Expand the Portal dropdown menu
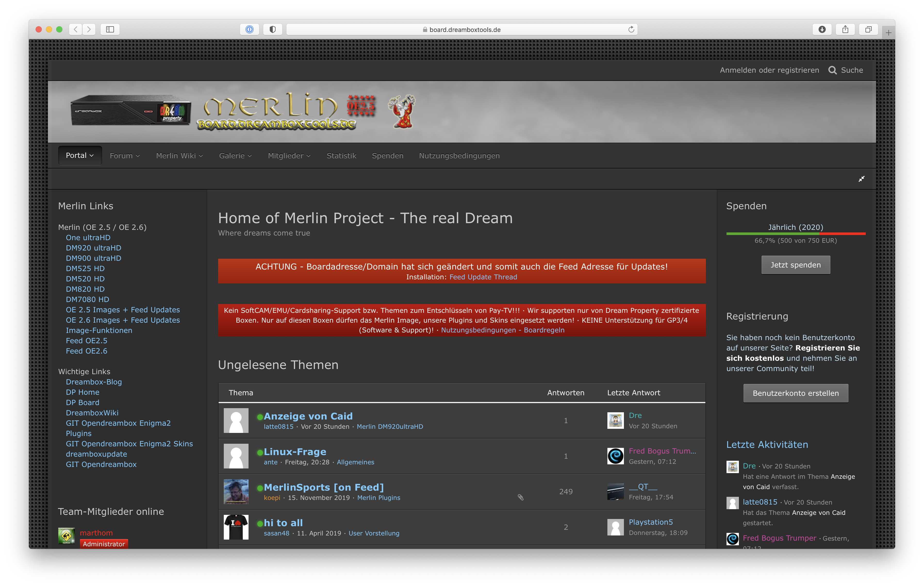 [x=80, y=155]
